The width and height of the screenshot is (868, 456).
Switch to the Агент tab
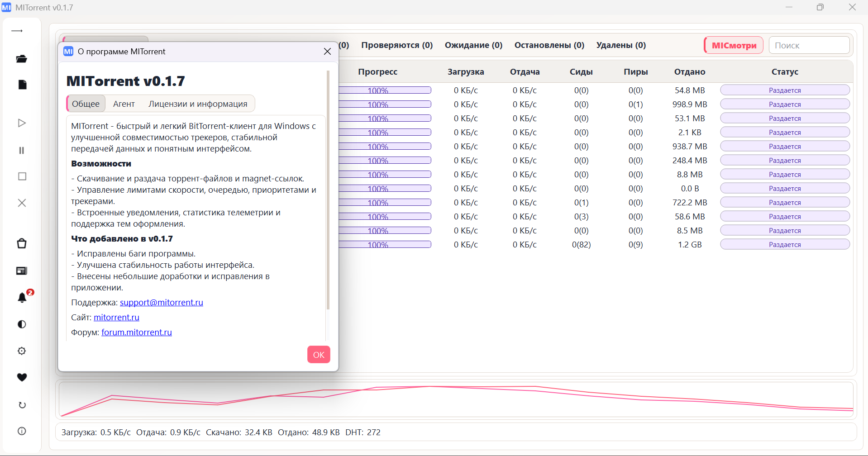click(x=124, y=104)
